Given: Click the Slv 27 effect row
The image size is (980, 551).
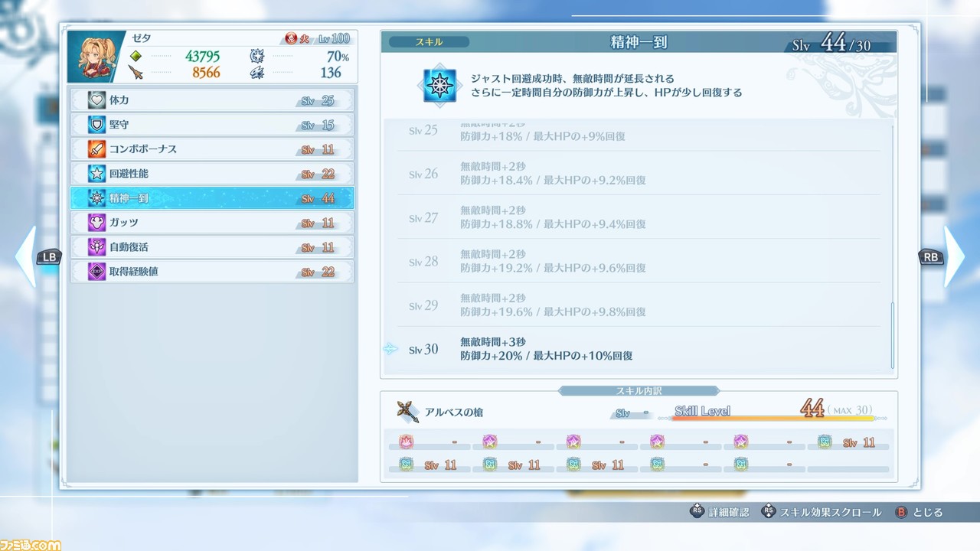Looking at the screenshot, I should click(639, 217).
